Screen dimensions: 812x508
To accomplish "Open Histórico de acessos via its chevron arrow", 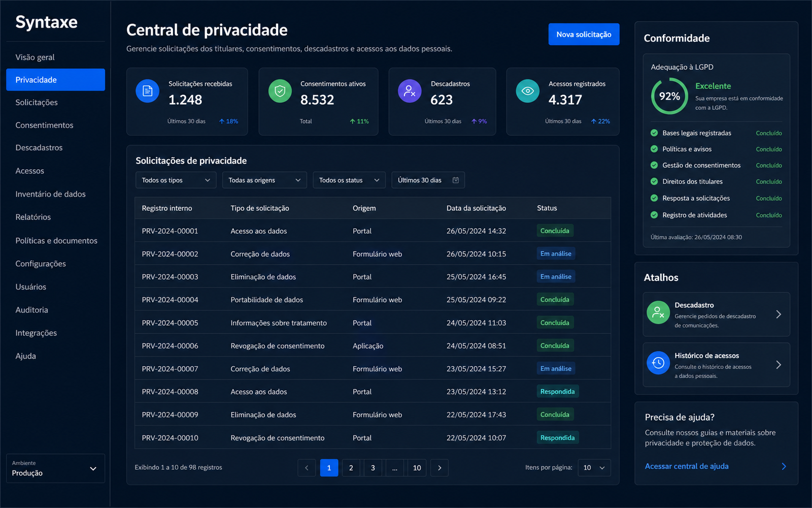I will click(x=779, y=365).
